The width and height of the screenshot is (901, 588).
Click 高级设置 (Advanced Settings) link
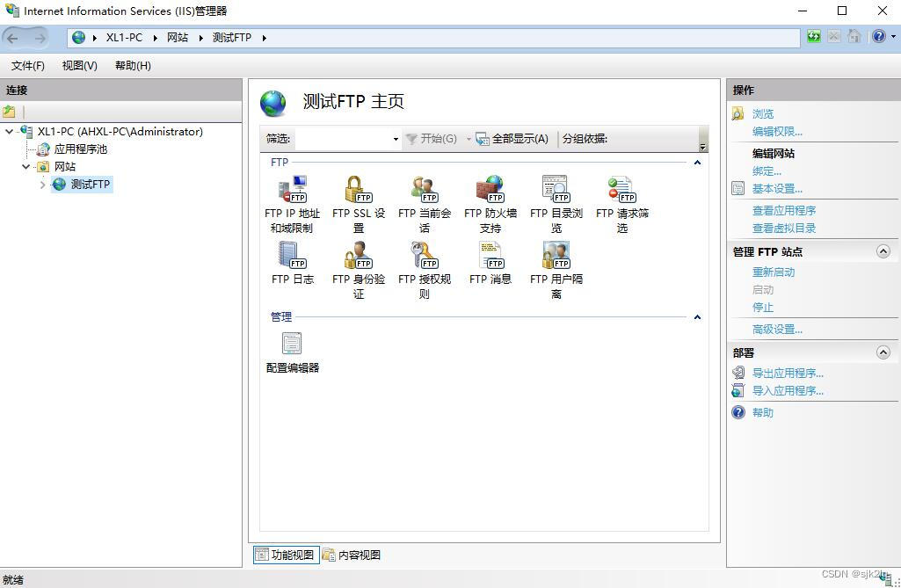click(777, 330)
